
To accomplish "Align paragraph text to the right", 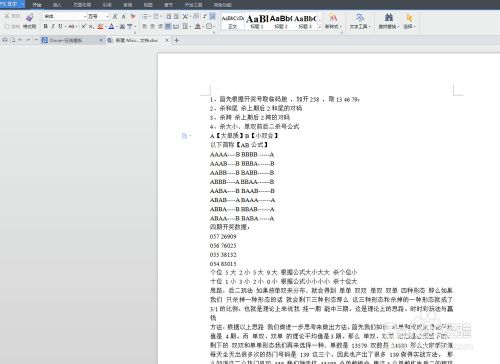I will pos(160,26).
